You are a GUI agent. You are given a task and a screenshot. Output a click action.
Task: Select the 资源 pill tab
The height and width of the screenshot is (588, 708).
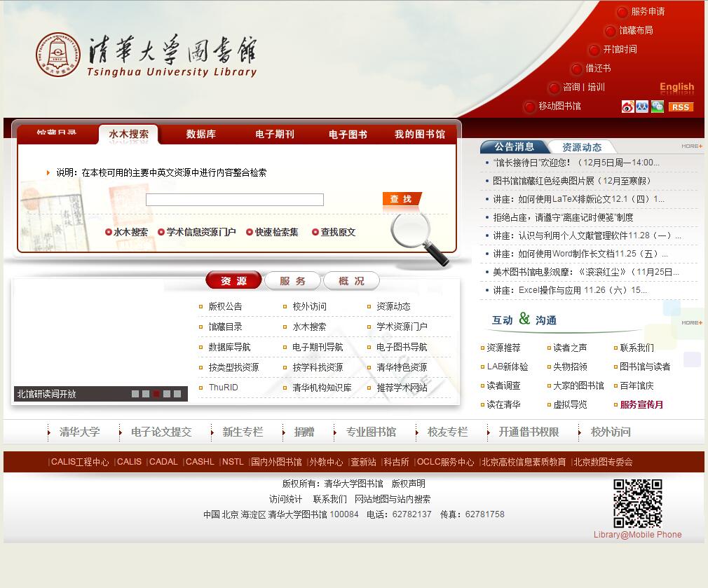point(233,281)
